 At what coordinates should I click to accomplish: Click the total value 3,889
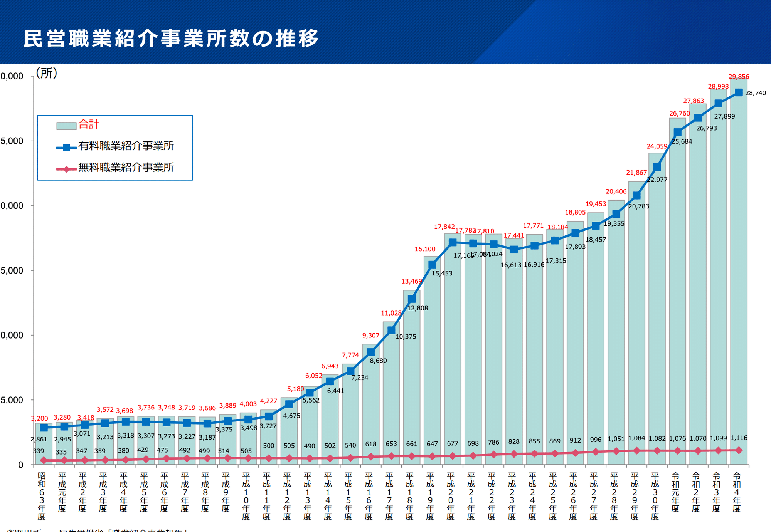(227, 406)
